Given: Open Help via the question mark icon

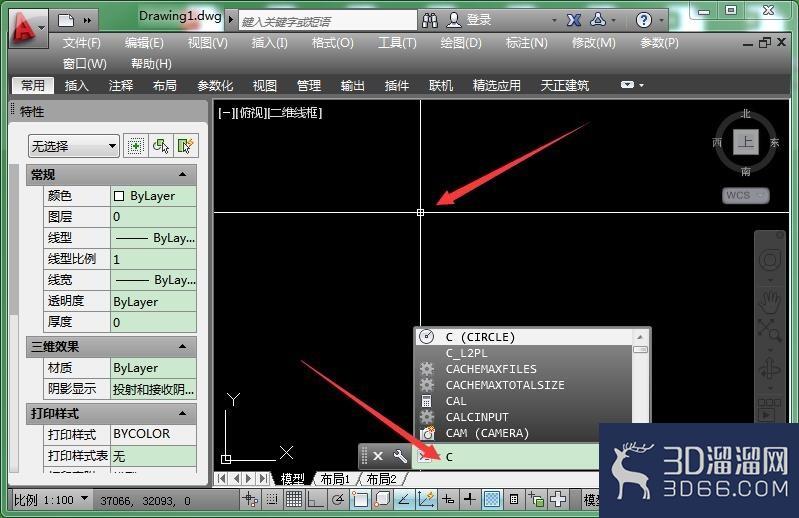Looking at the screenshot, I should tap(644, 20).
